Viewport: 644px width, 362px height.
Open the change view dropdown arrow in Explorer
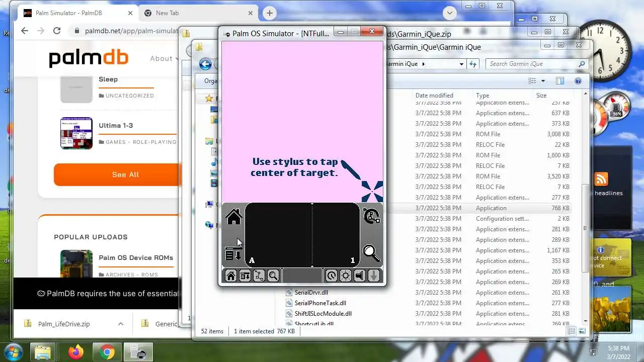(543, 81)
